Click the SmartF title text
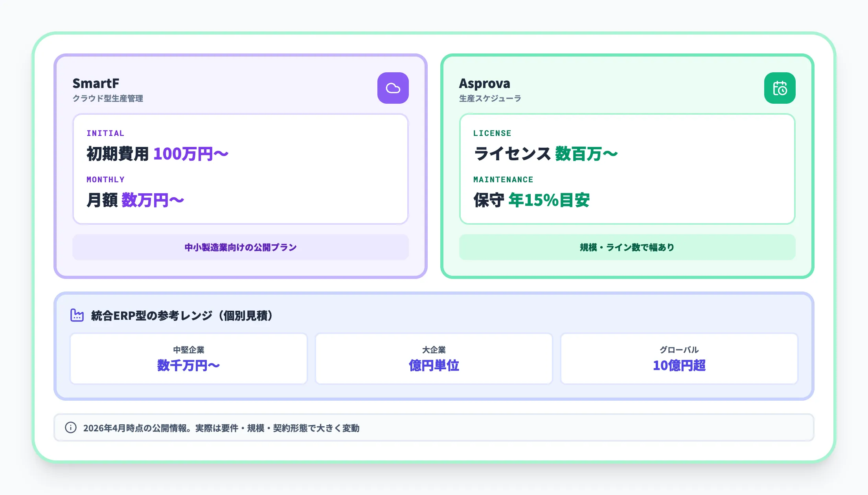Screen dimensions: 868x495 tap(96, 83)
